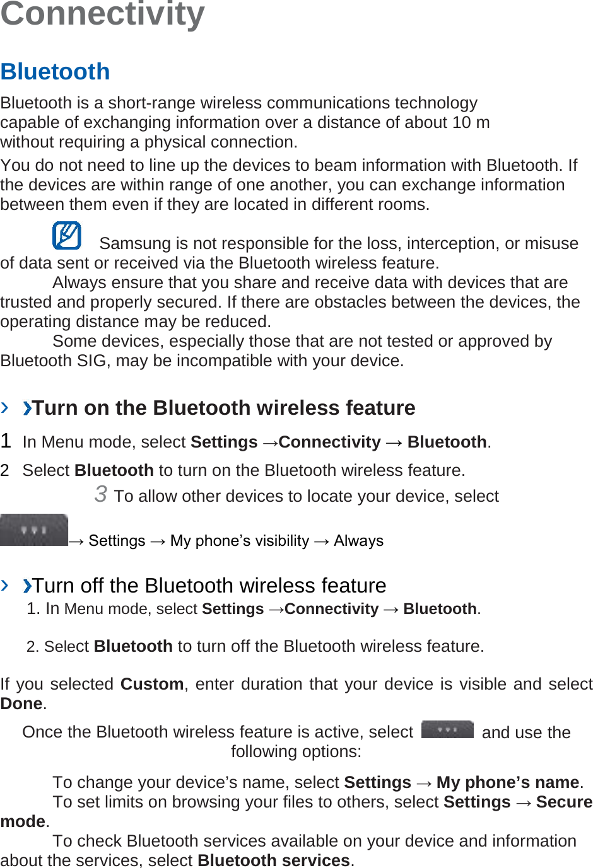The width and height of the screenshot is (593, 868).
Task: Click the bold 'Done' word
Action: (21, 703)
